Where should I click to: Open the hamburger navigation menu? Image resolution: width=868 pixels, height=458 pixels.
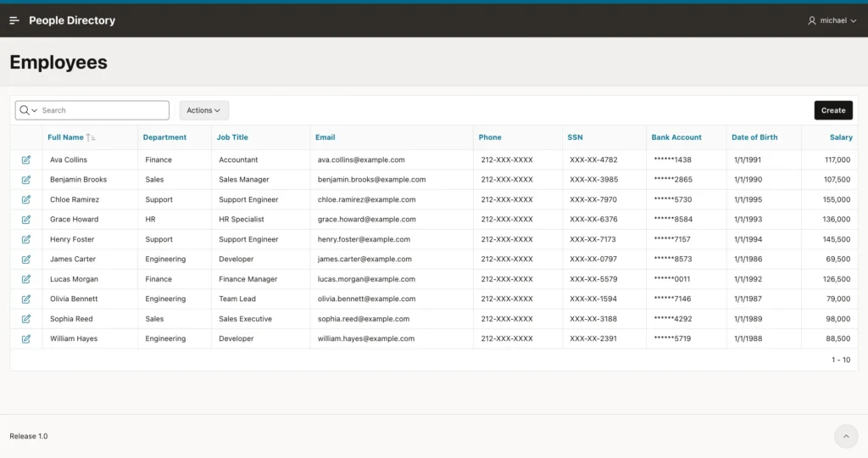click(14, 20)
